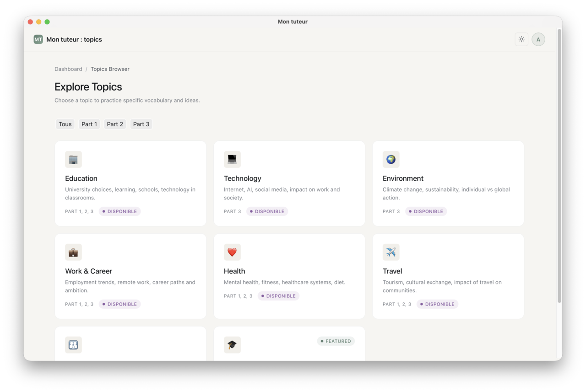Viewport: 586px width, 392px height.
Task: Minimize the Mon tuteur window
Action: point(38,21)
